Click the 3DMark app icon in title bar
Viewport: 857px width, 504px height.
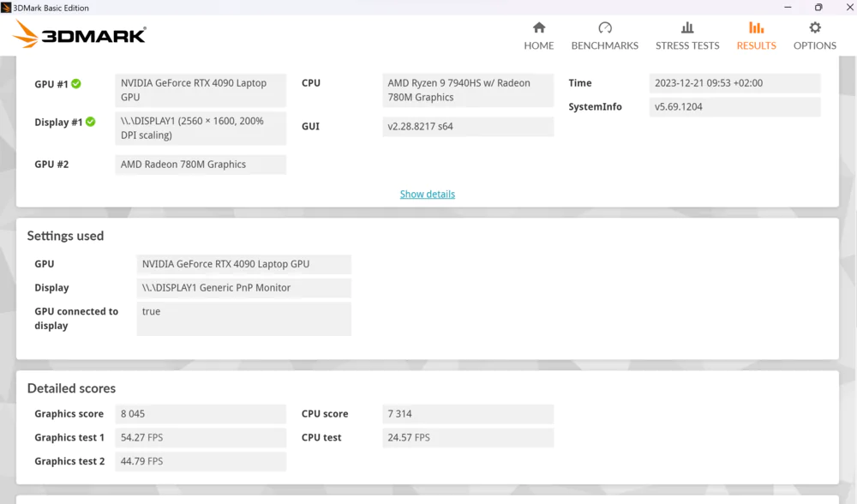click(x=6, y=8)
